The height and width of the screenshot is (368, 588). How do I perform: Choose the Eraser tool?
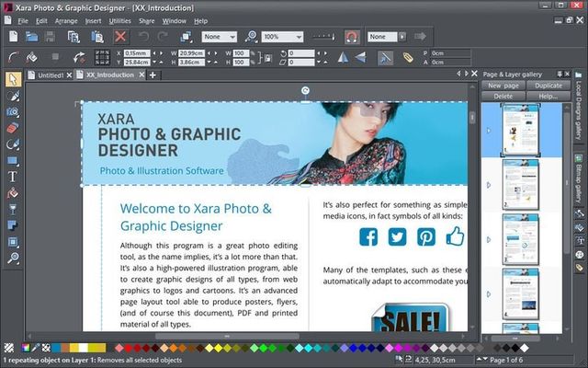tap(13, 128)
